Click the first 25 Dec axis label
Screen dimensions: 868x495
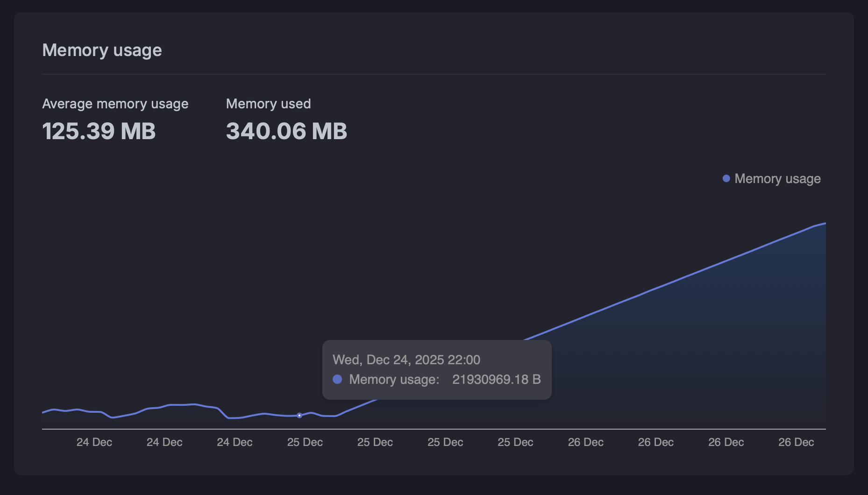click(x=305, y=442)
